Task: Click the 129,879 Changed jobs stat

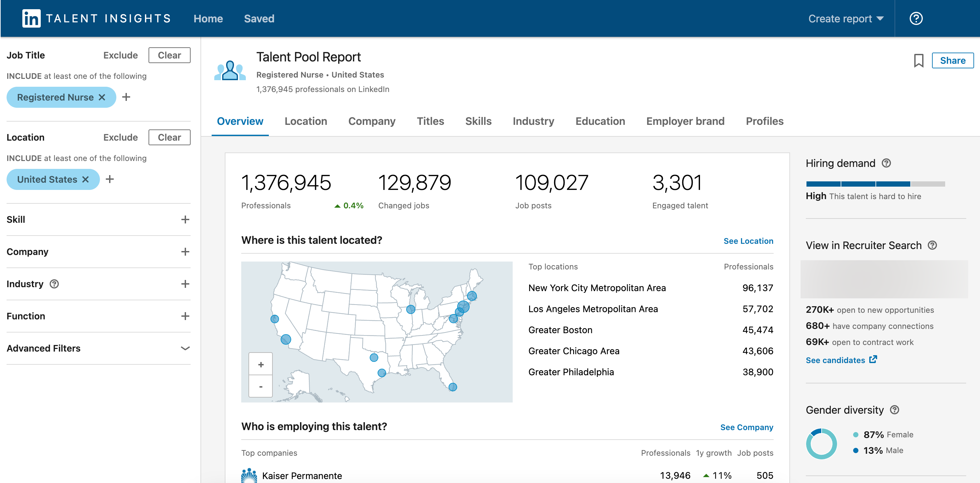Action: [x=415, y=191]
